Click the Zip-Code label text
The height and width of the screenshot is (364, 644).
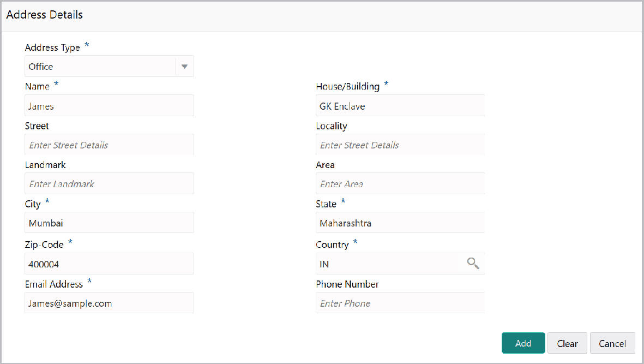[x=44, y=245]
